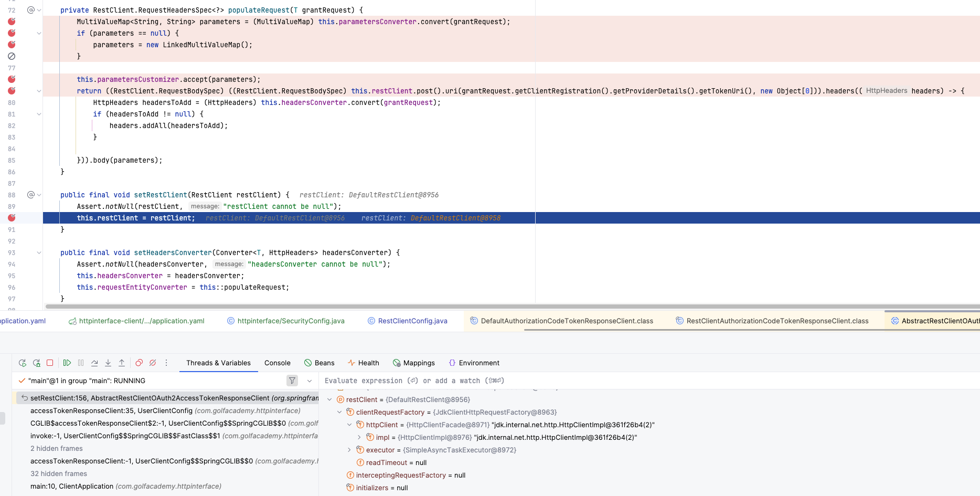Screen dimensions: 980x496
Task: Open the thread selector dropdown
Action: tap(310, 381)
